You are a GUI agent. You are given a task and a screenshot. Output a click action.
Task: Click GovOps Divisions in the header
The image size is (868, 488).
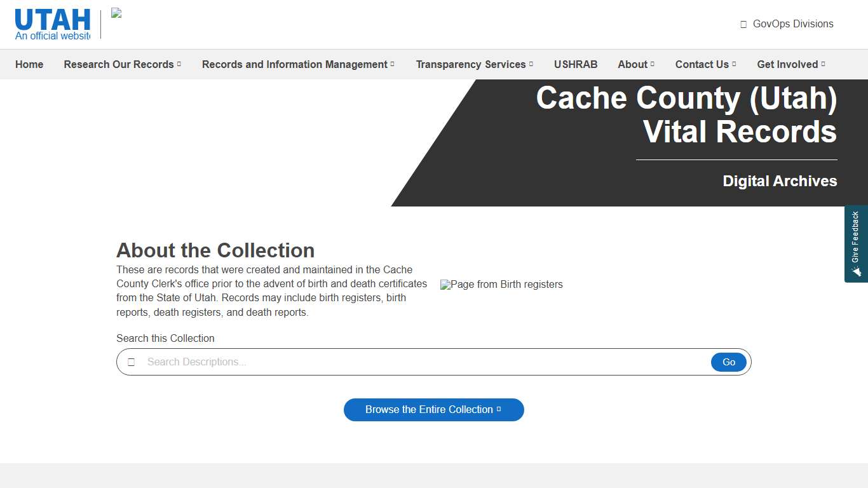[x=793, y=24]
